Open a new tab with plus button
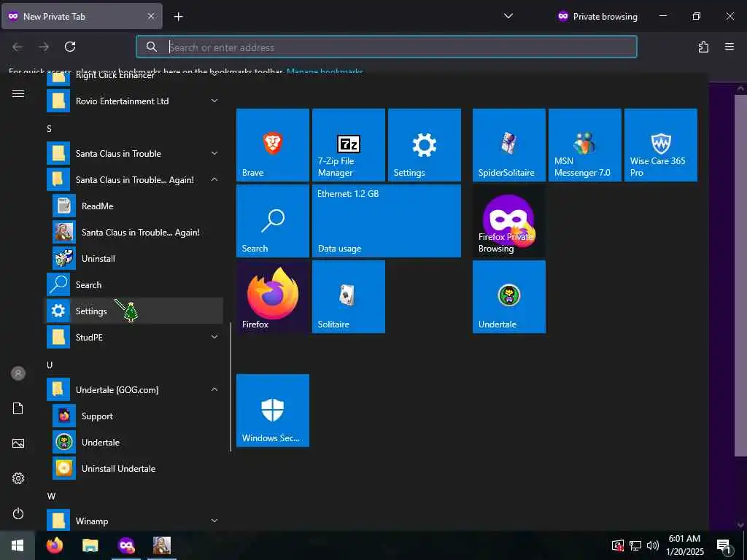This screenshot has width=747, height=560. tap(178, 17)
